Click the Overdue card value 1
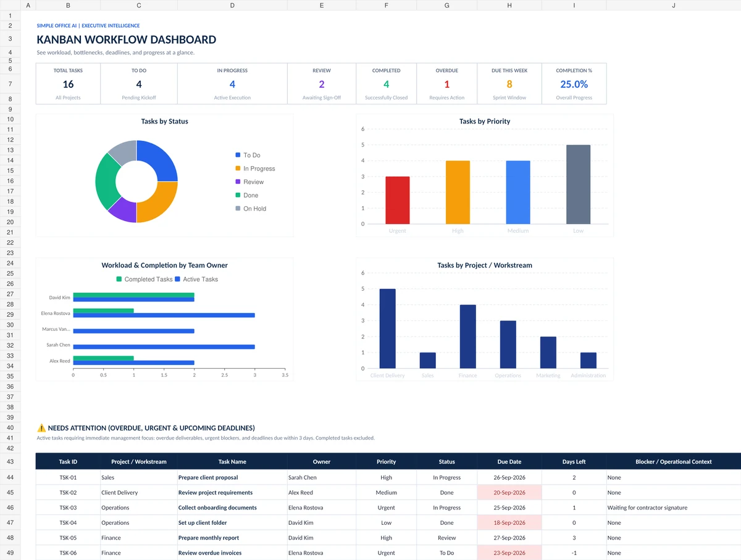 click(447, 84)
